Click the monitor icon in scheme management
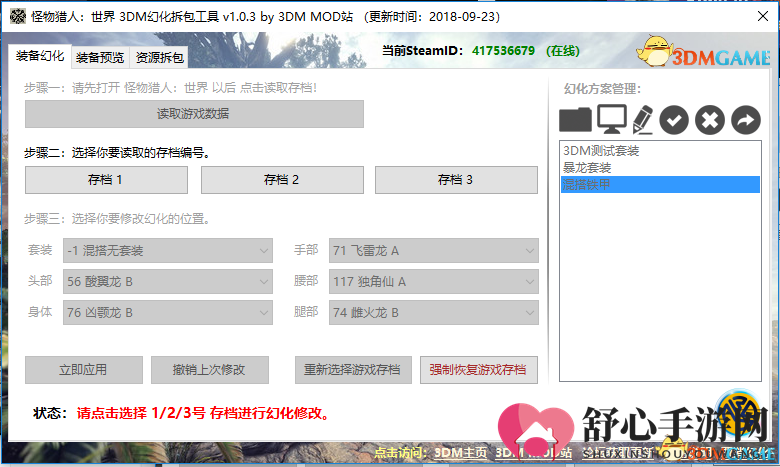780x467 pixels. pyautogui.click(x=611, y=119)
